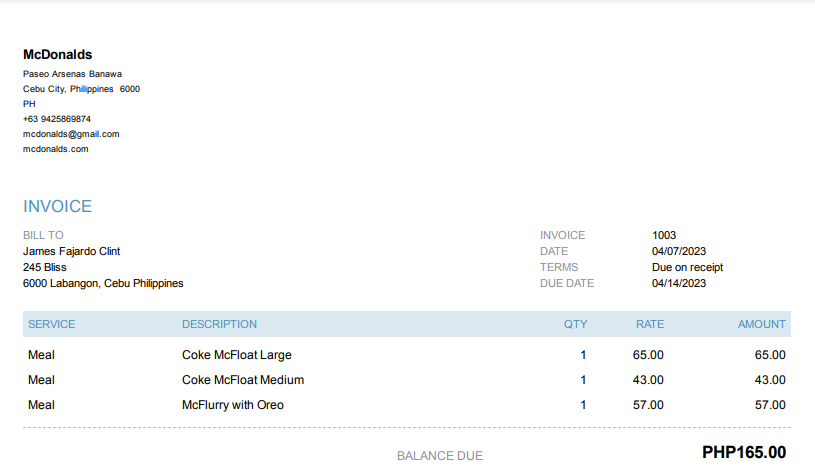The height and width of the screenshot is (473, 815).
Task: Click the QTY column header
Action: [x=575, y=324]
